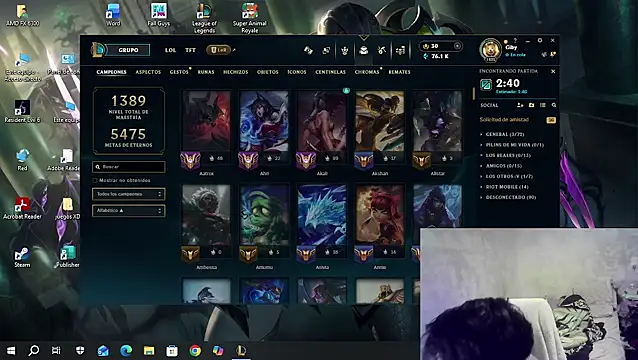Expand LOS REALES friends group
The height and width of the screenshot is (360, 638).
[x=508, y=155]
